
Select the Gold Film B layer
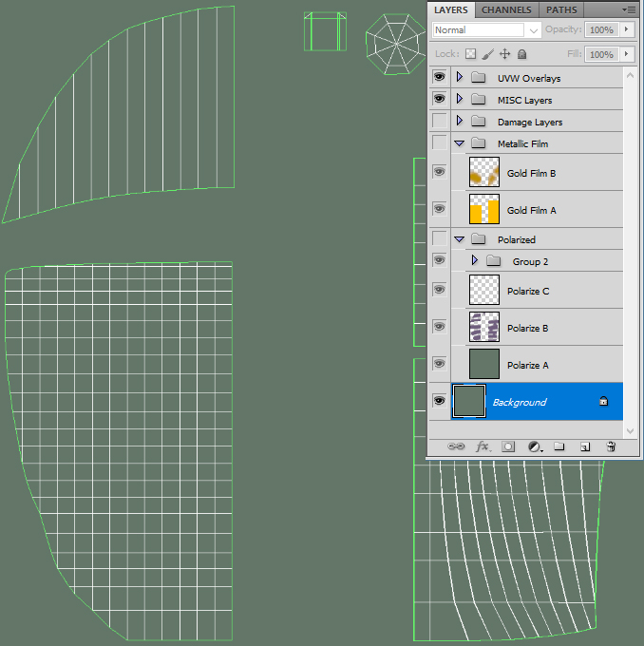(x=532, y=174)
